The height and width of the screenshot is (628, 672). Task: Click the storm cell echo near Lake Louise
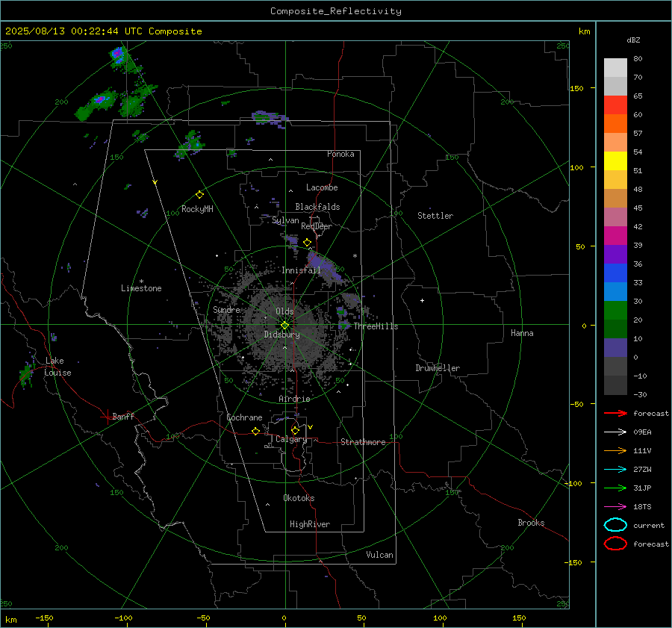[x=28, y=374]
